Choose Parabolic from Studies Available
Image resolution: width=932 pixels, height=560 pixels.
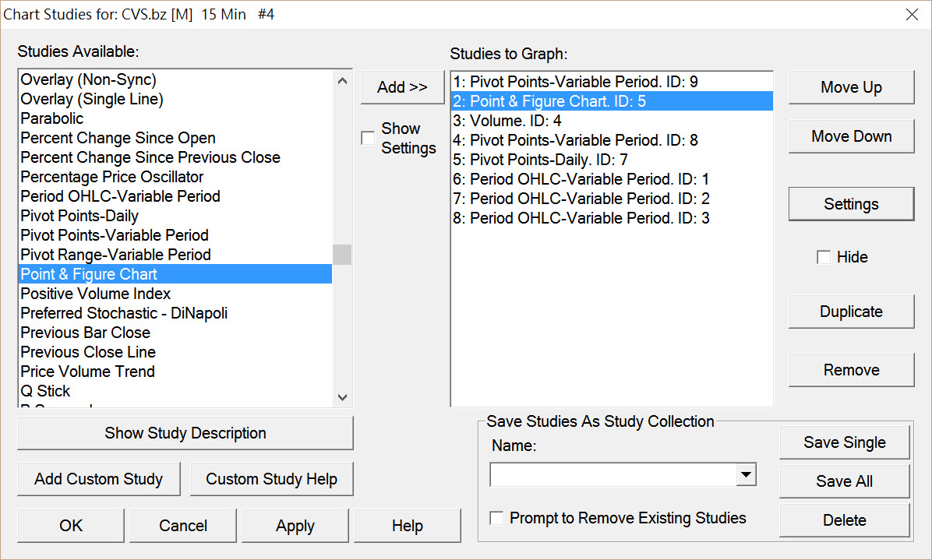point(52,118)
